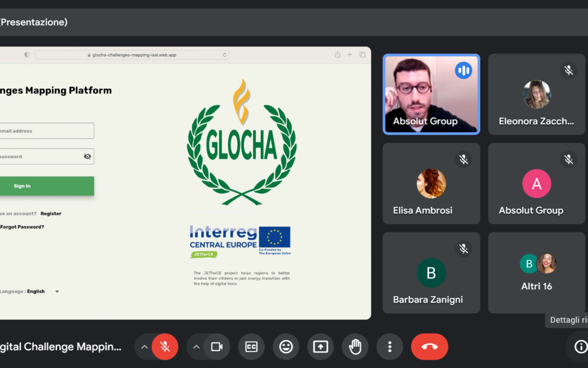Click the email address field in the presentation
This screenshot has width=588, height=368.
(x=46, y=131)
